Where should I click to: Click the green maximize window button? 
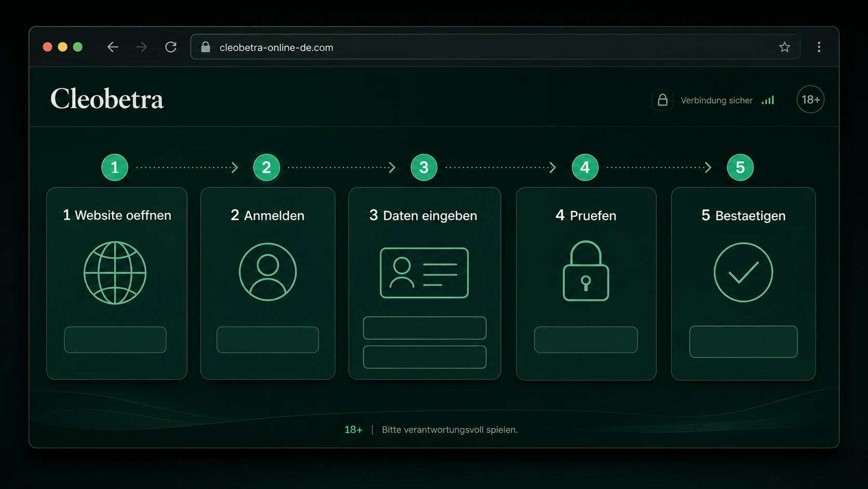point(78,47)
